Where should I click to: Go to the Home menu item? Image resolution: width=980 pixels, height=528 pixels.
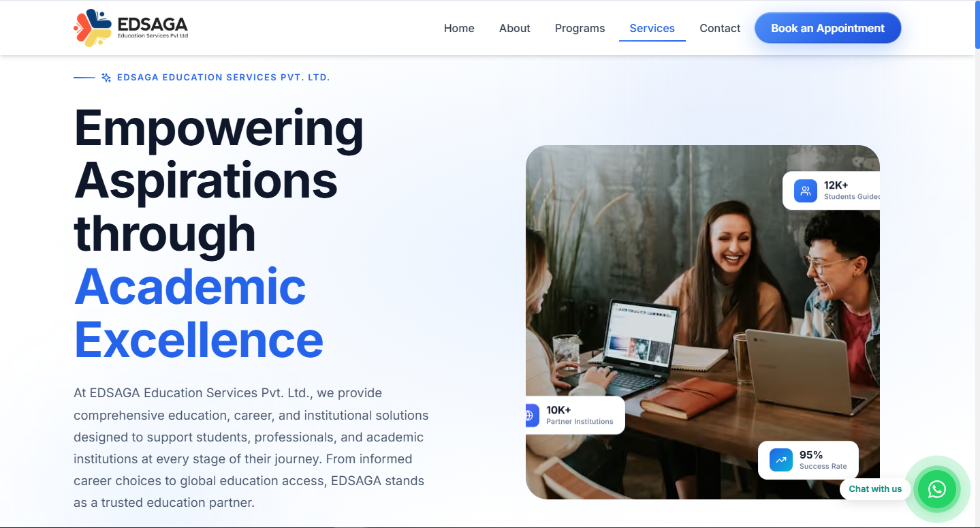pyautogui.click(x=459, y=28)
